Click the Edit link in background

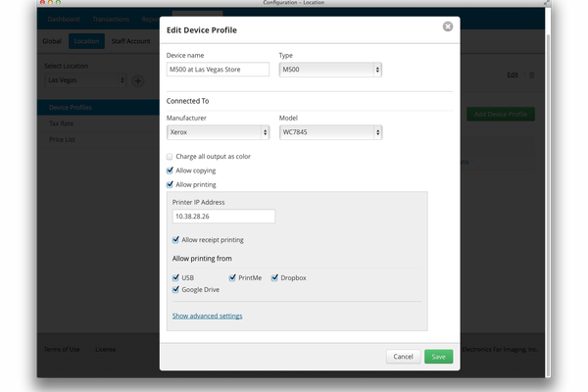coord(513,74)
